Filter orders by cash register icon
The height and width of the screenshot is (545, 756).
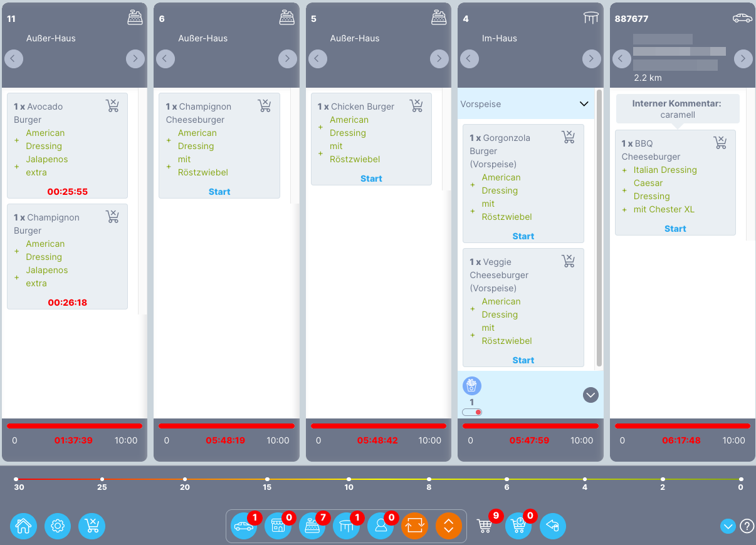point(312,526)
